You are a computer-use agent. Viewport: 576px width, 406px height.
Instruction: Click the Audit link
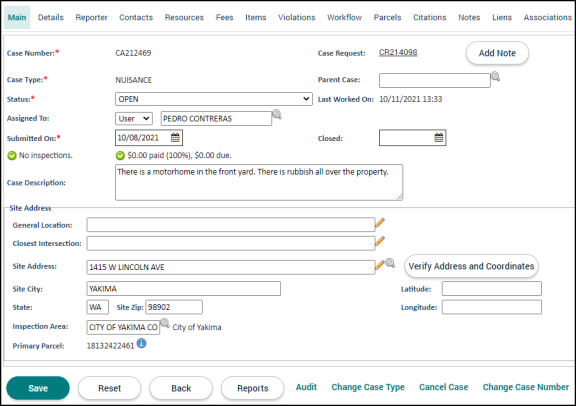click(306, 387)
